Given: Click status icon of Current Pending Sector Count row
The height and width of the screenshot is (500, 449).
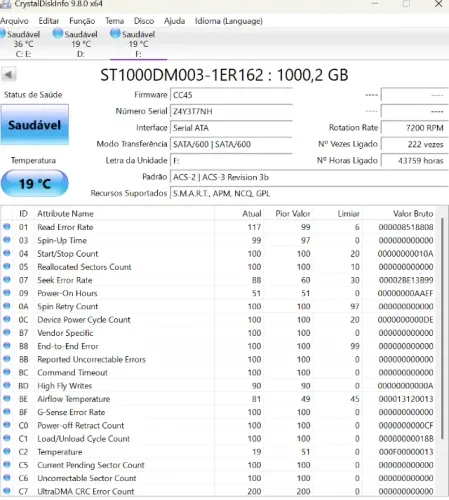Looking at the screenshot, I should tap(7, 465).
